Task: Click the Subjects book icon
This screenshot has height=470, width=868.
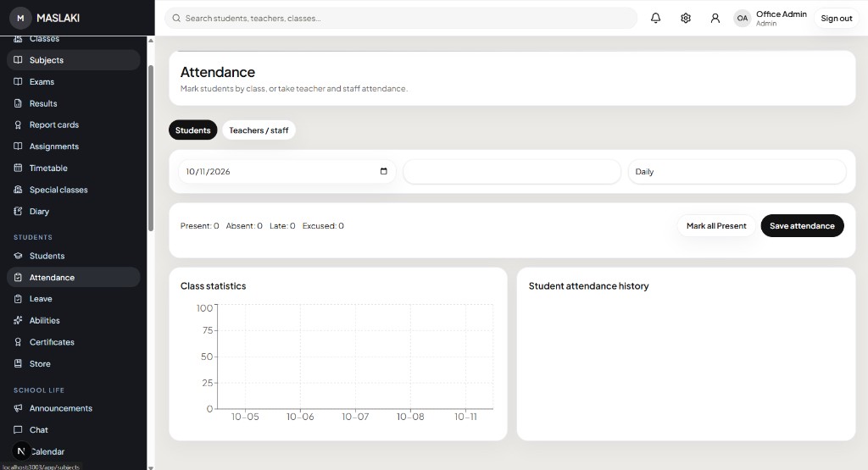Action: 19,60
